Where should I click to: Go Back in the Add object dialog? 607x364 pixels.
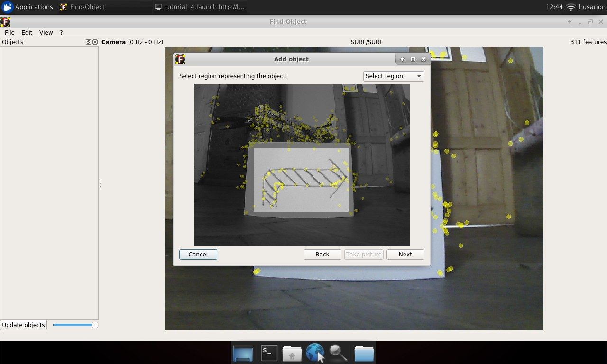pos(322,255)
